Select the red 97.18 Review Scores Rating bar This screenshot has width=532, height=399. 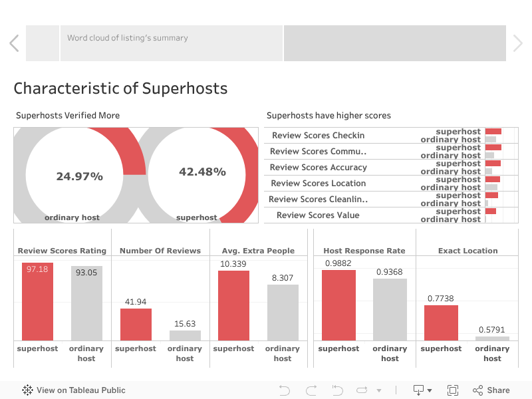pyautogui.click(x=37, y=301)
